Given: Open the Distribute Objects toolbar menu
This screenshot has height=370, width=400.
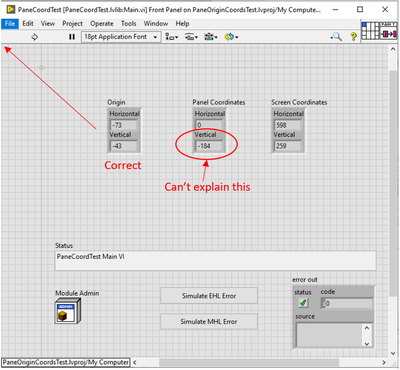Looking at the screenshot, I should point(191,37).
